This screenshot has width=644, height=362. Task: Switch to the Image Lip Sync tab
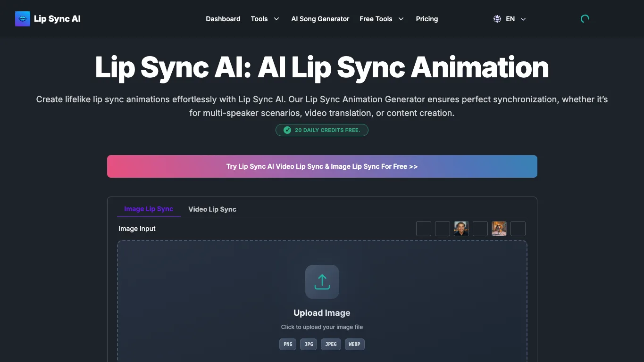point(149,209)
